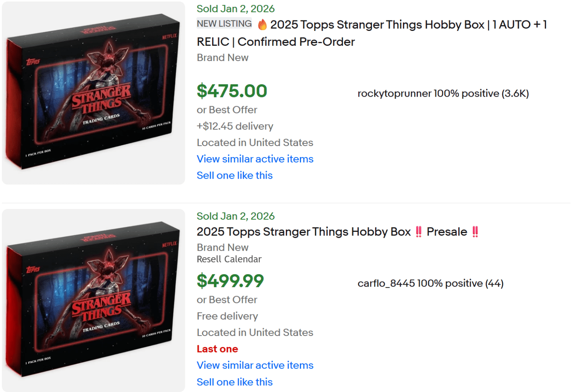Open the first Hobby Box AUTO RELIC listing title
The width and height of the screenshot is (588, 392).
(372, 33)
